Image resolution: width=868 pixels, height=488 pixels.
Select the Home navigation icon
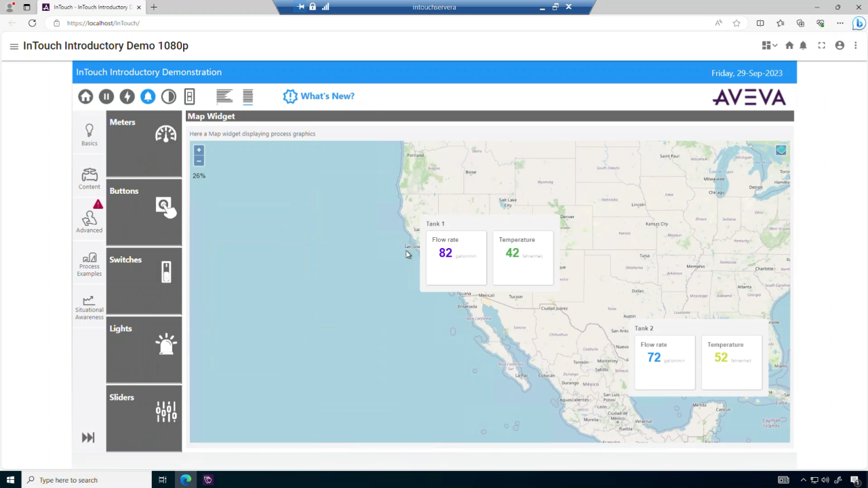click(x=85, y=96)
